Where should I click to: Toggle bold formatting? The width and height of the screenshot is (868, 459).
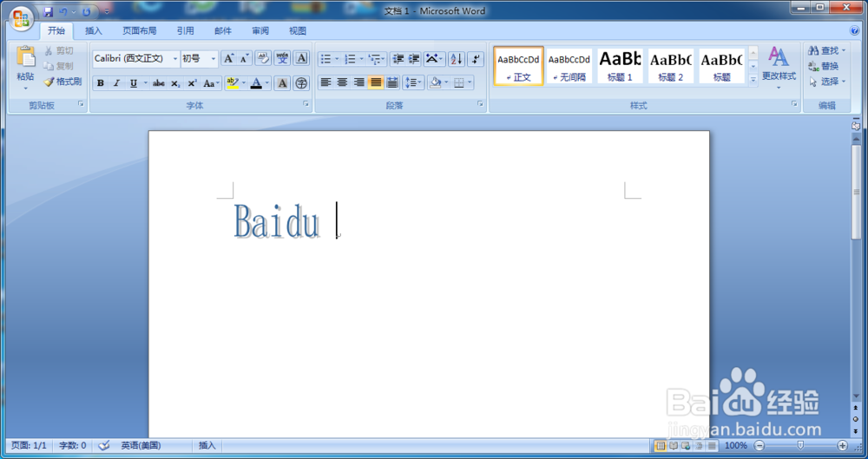click(x=100, y=83)
